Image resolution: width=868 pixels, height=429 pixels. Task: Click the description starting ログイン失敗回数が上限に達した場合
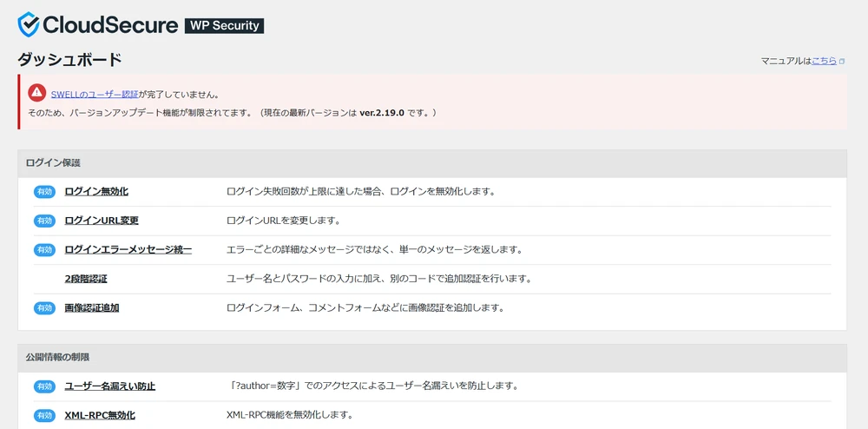[360, 192]
